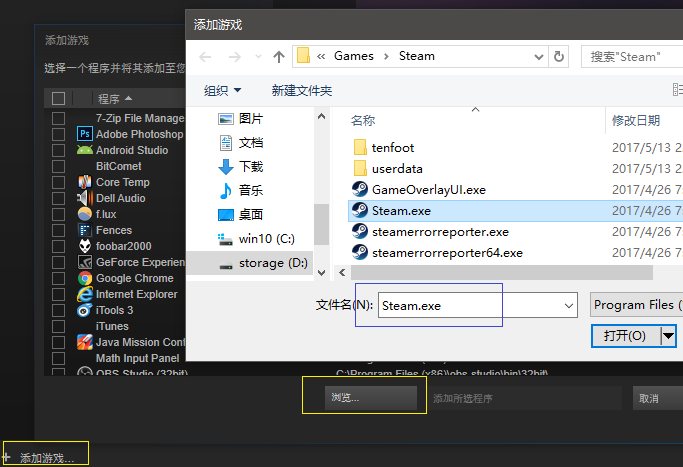The height and width of the screenshot is (467, 683).
Task: Click the Core Temp icon
Action: point(85,182)
